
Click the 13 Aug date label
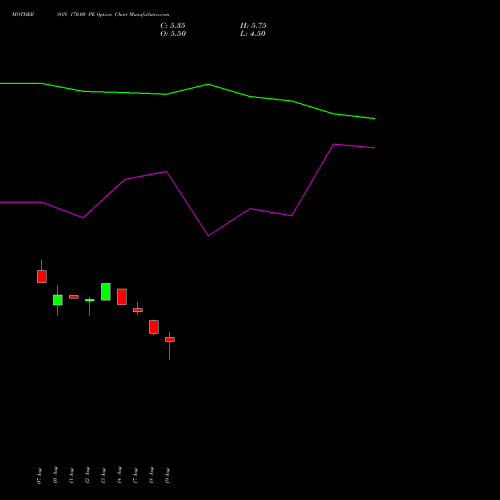(x=103, y=476)
